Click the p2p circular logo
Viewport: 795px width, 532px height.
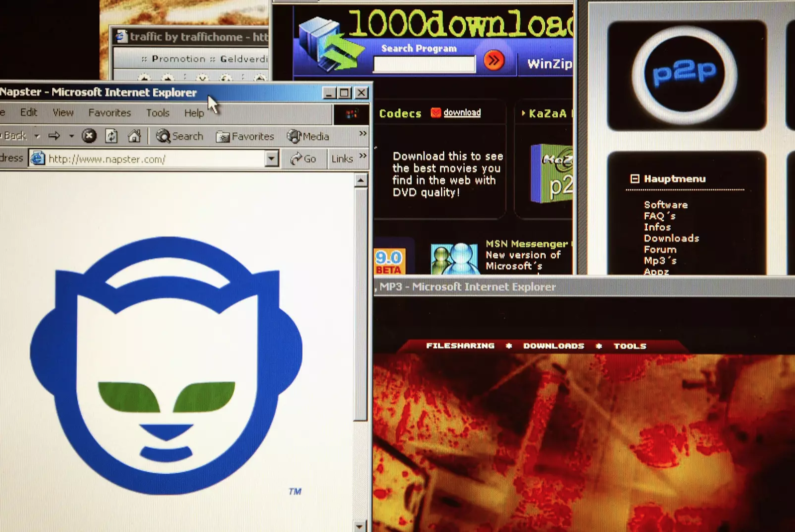point(685,75)
